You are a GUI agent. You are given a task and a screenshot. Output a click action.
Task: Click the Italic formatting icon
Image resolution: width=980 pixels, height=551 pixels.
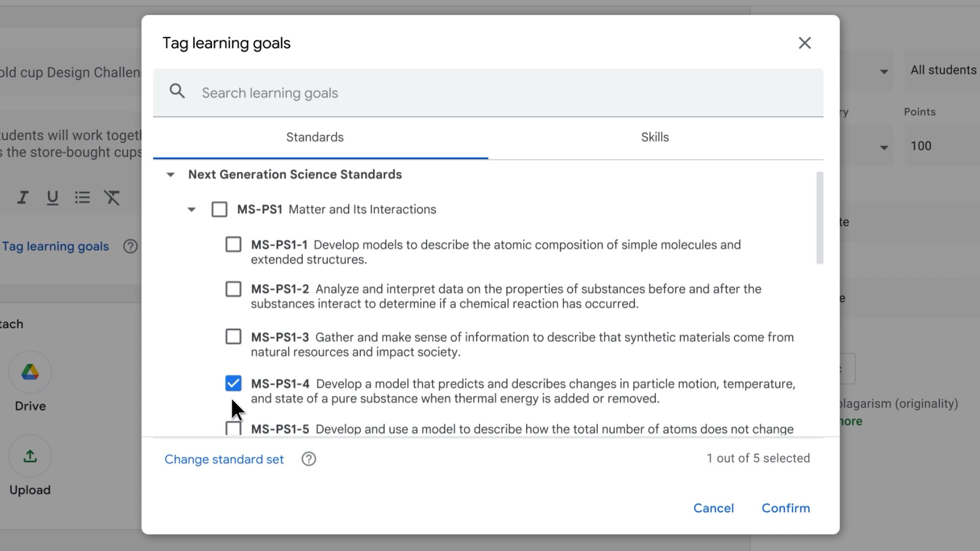coord(22,197)
